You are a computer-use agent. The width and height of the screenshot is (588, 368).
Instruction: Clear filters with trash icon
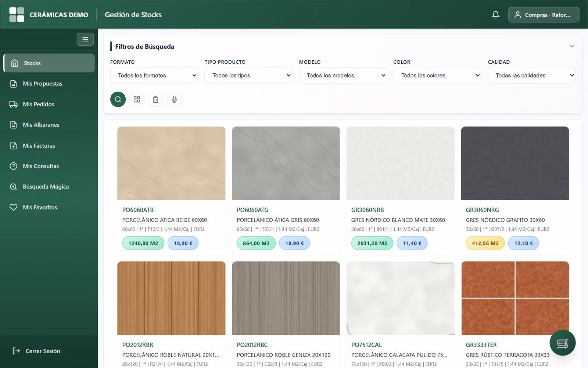[x=155, y=99]
